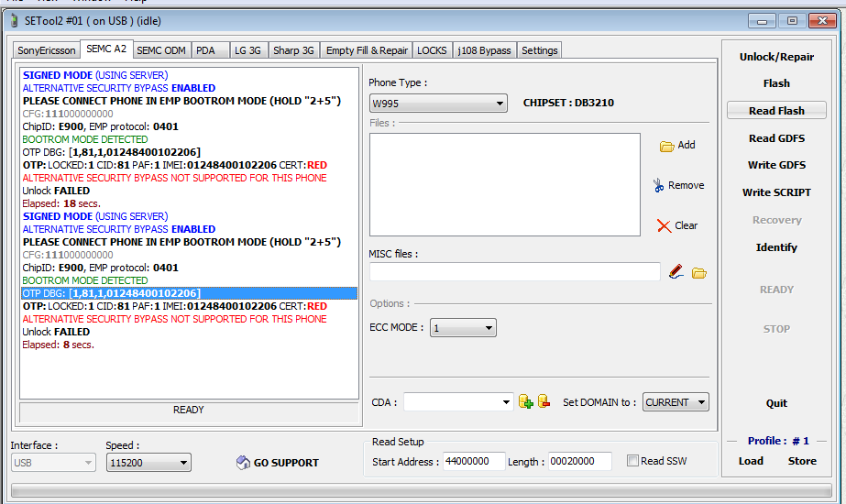This screenshot has width=846, height=504.
Task: Click the MISC files text field
Action: [x=515, y=271]
